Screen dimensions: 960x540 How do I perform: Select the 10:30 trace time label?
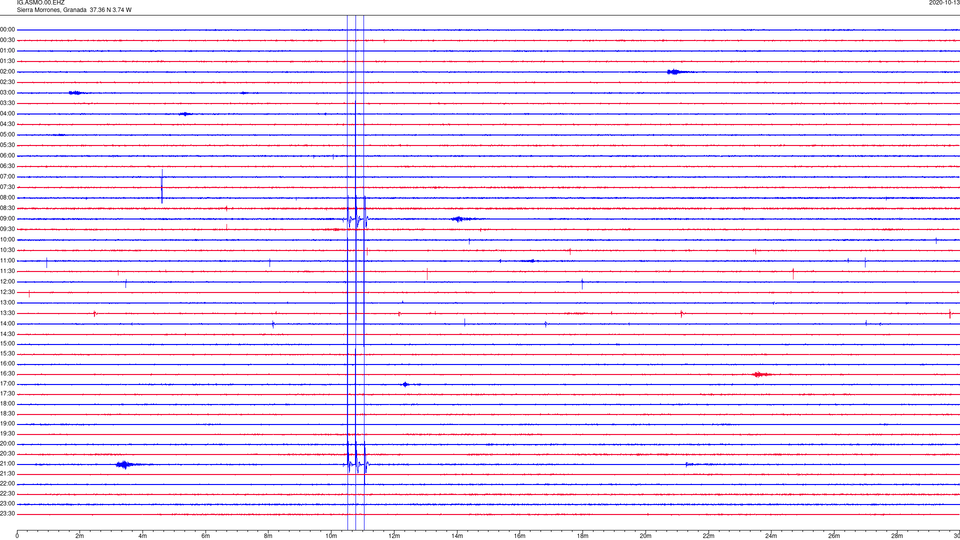[8, 250]
